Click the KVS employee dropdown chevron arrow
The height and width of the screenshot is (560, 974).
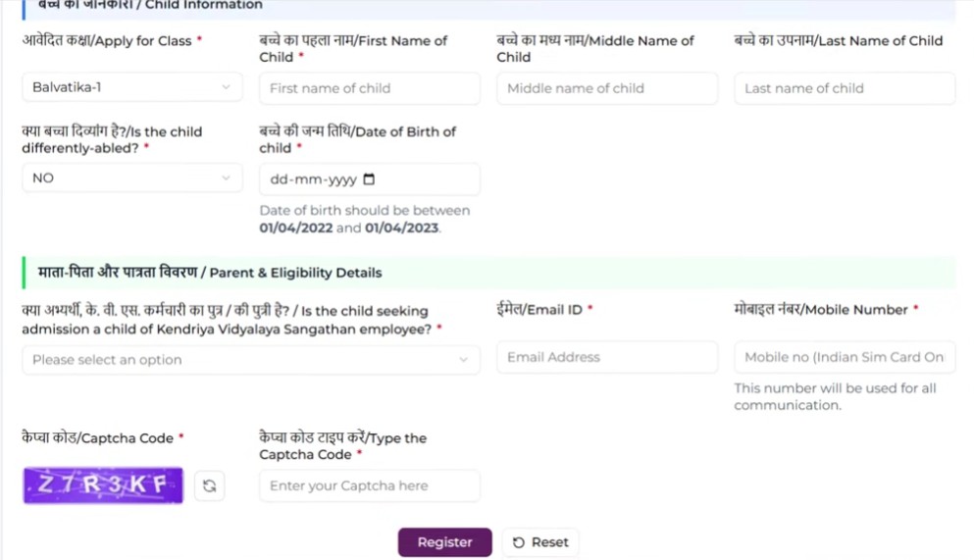coord(464,360)
